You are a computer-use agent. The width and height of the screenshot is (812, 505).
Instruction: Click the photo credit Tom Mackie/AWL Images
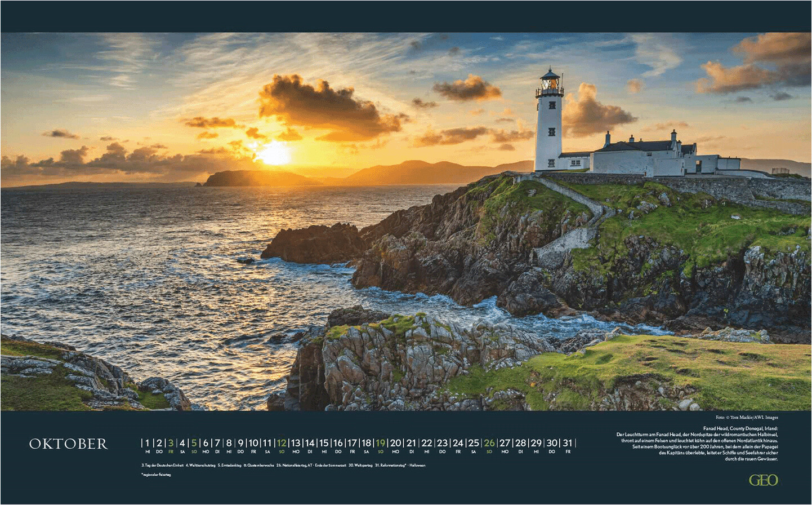pyautogui.click(x=747, y=418)
